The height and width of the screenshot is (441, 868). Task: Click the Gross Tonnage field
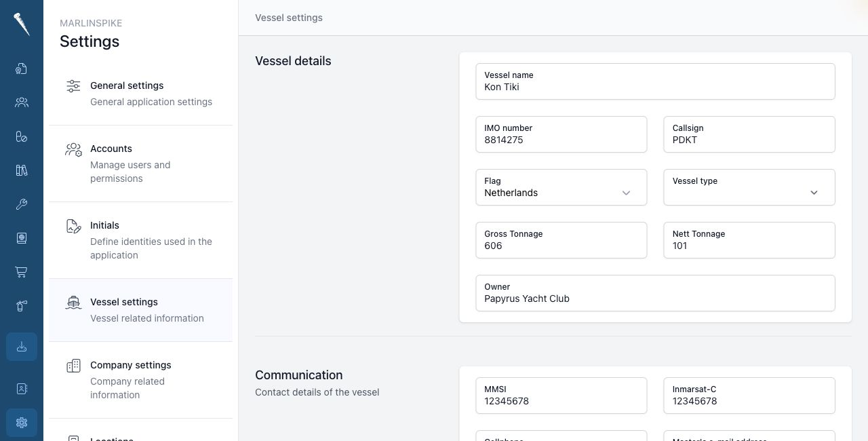(561, 240)
